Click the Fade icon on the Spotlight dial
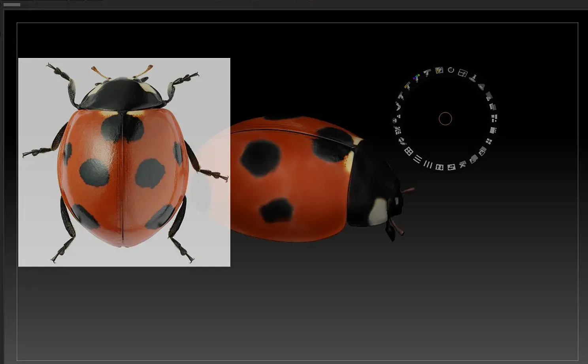This screenshot has width=588, height=364. click(492, 107)
